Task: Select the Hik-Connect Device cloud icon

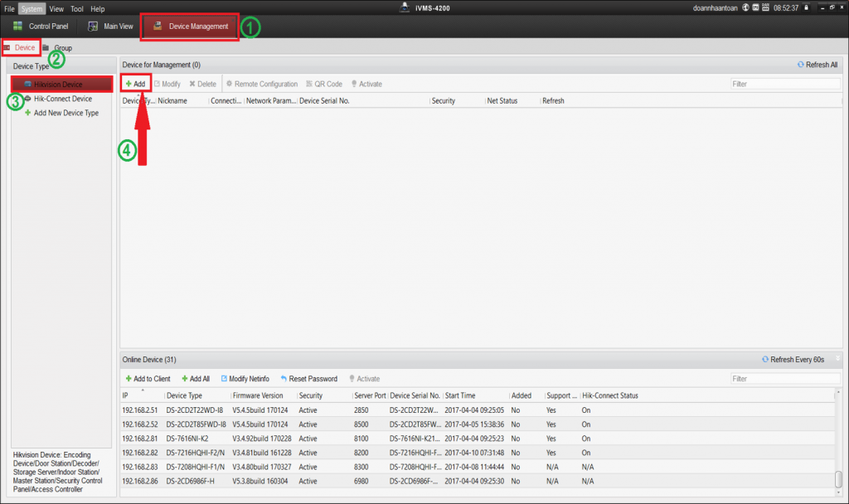Action: [x=27, y=99]
